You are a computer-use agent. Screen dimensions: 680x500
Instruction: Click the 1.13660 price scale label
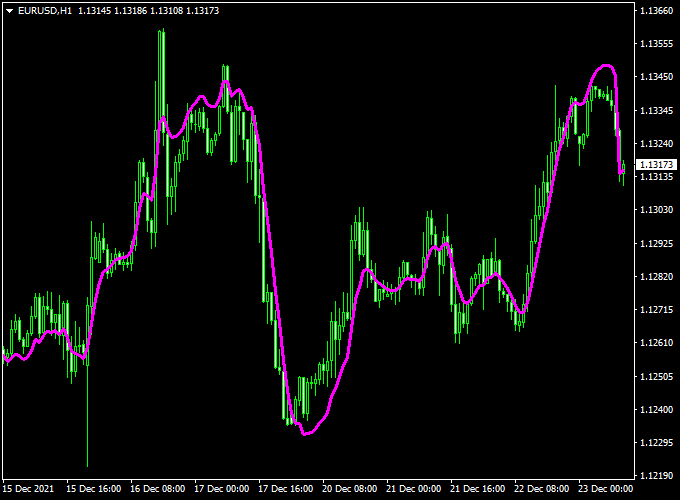[x=657, y=10]
